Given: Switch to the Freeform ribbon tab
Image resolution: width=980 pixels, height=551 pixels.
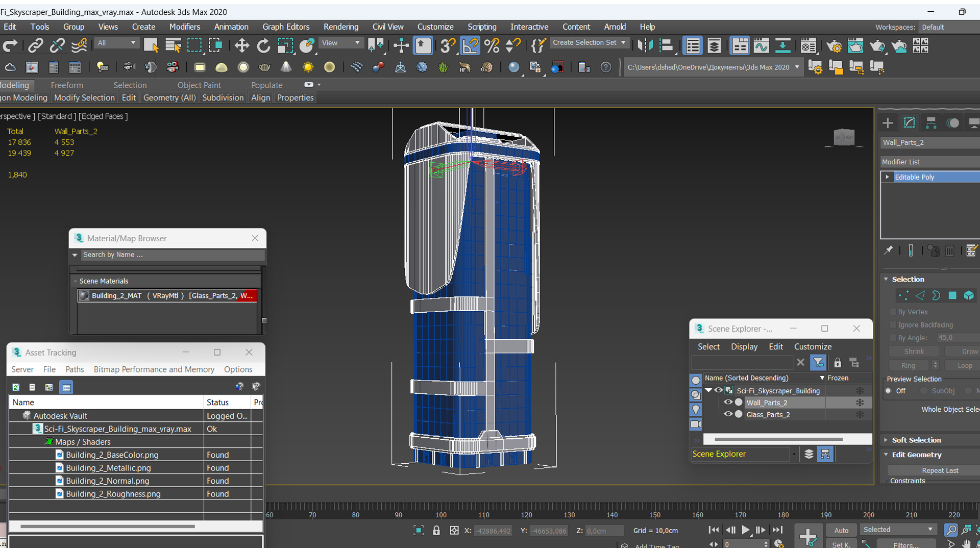Looking at the screenshot, I should [x=67, y=85].
